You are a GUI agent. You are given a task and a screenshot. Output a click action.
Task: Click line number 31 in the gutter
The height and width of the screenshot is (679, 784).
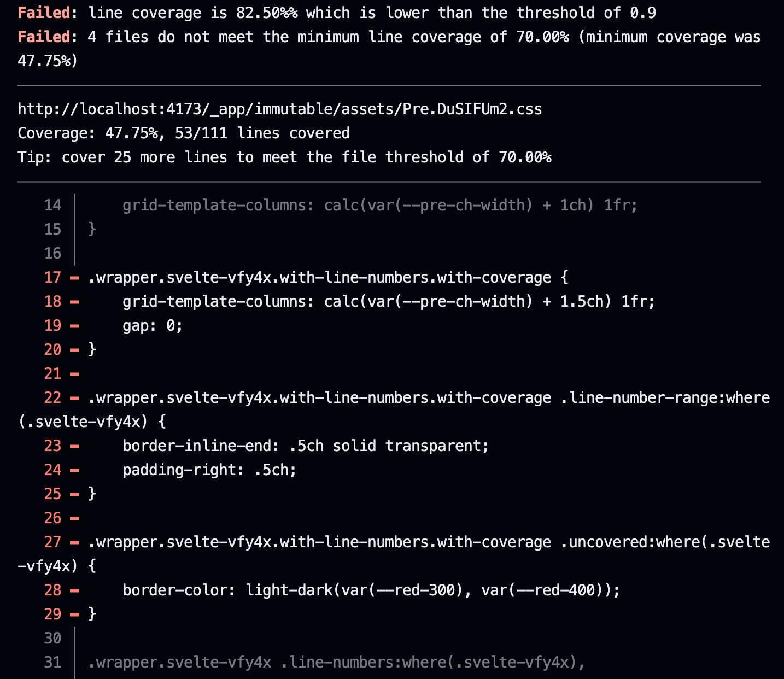tap(52, 662)
